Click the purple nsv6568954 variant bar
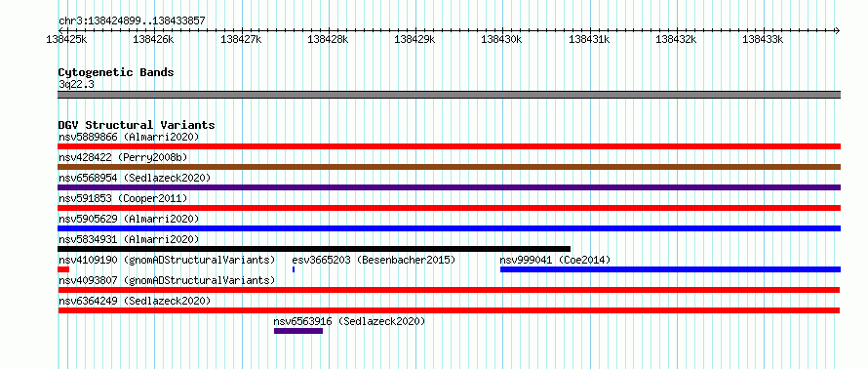The width and height of the screenshot is (868, 369). (x=449, y=187)
